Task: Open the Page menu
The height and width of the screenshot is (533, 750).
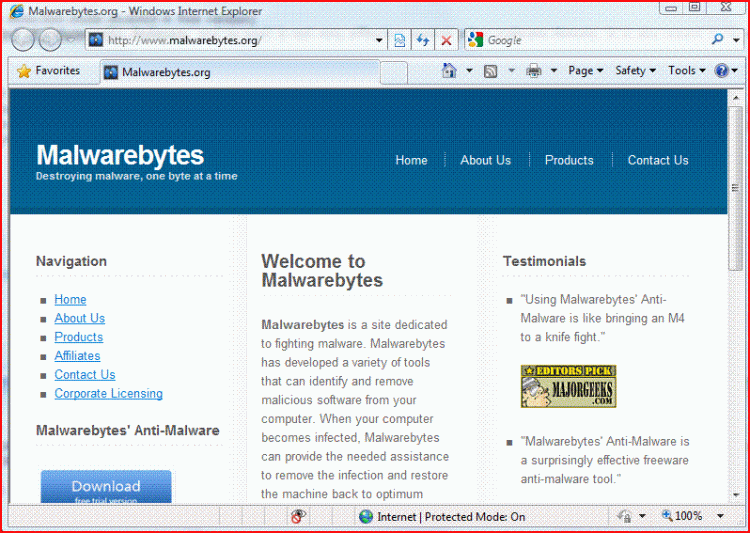Action: 585,71
